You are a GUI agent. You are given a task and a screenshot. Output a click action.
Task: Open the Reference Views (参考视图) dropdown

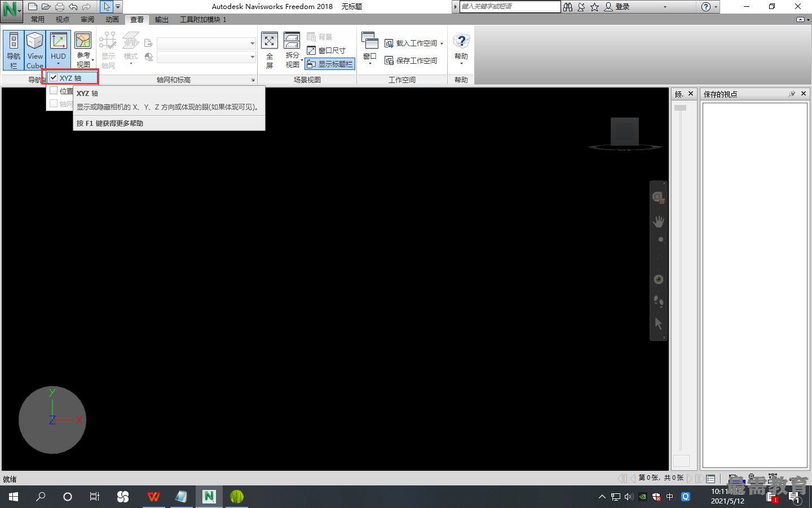pyautogui.click(x=83, y=50)
